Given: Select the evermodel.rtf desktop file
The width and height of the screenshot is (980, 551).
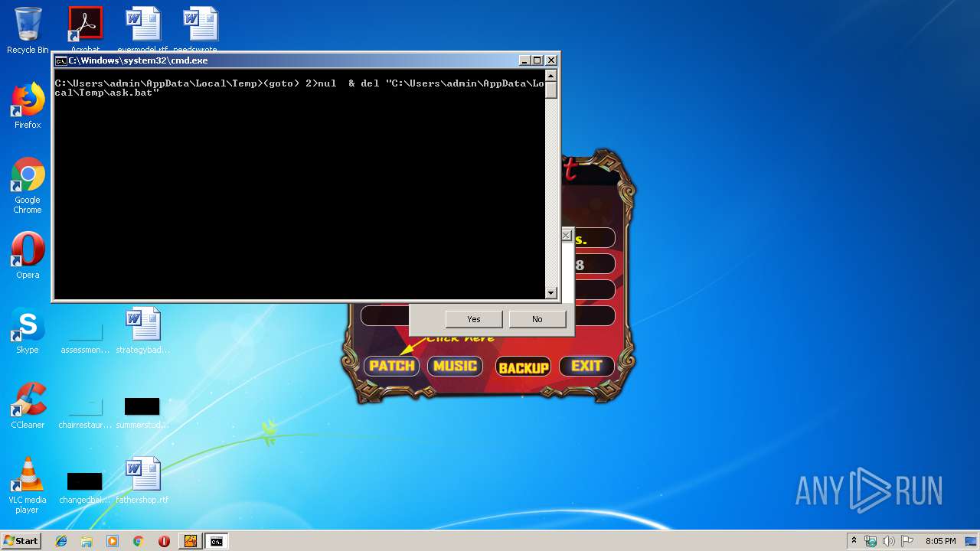Looking at the screenshot, I should click(x=142, y=29).
